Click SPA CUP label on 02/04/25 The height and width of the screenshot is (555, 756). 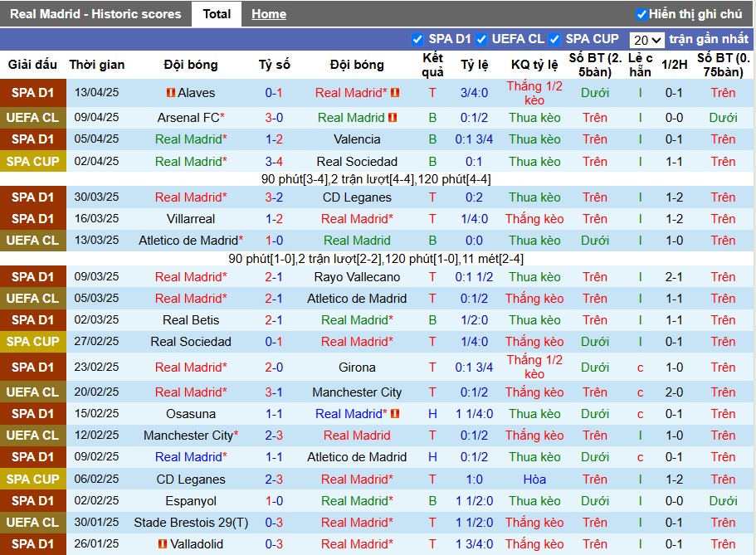coord(33,162)
